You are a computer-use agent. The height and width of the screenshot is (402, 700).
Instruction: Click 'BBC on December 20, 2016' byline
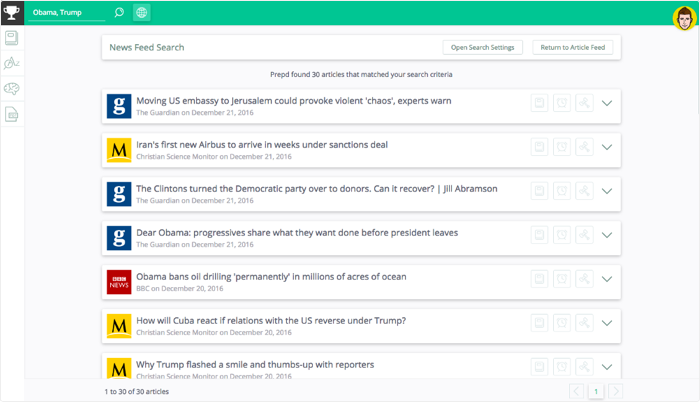[179, 289]
